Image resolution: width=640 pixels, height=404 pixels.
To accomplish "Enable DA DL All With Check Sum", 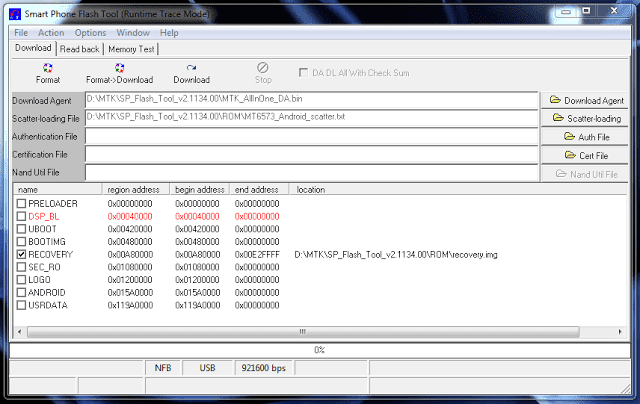I will point(303,73).
